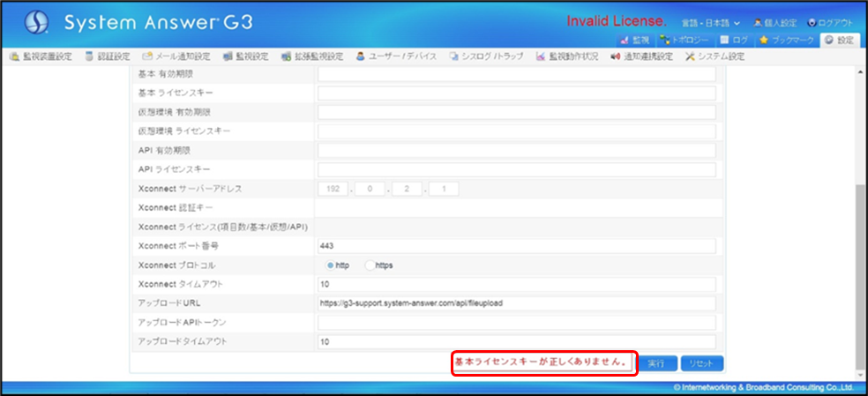Open 通知連携設定 menu
The image size is (868, 396).
(641, 56)
